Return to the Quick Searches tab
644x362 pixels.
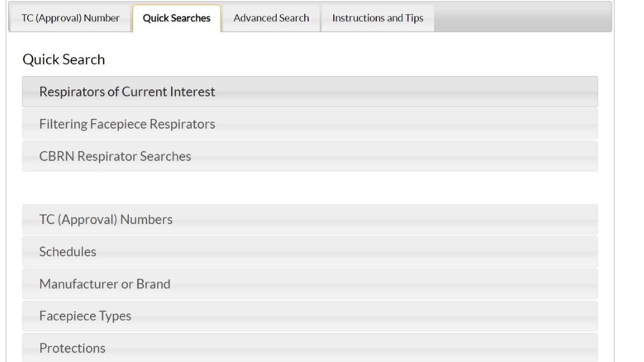(178, 17)
